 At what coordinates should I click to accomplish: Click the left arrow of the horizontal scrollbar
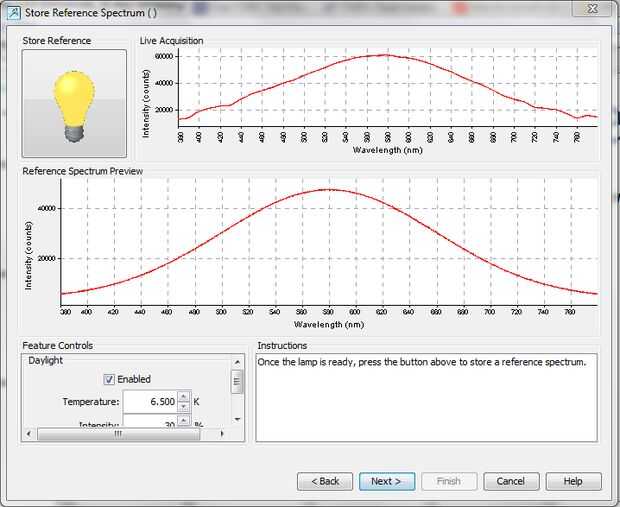(28, 434)
